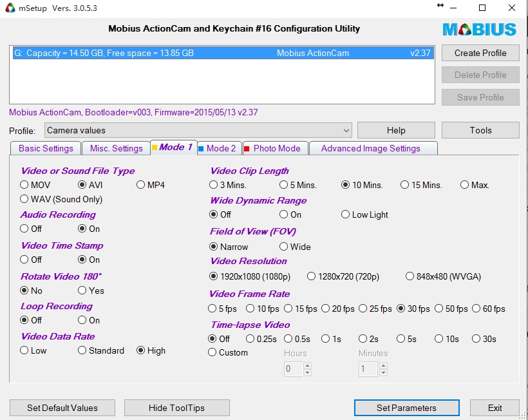Set frame rate to 30 fps
Image resolution: width=528 pixels, height=420 pixels.
click(x=413, y=309)
